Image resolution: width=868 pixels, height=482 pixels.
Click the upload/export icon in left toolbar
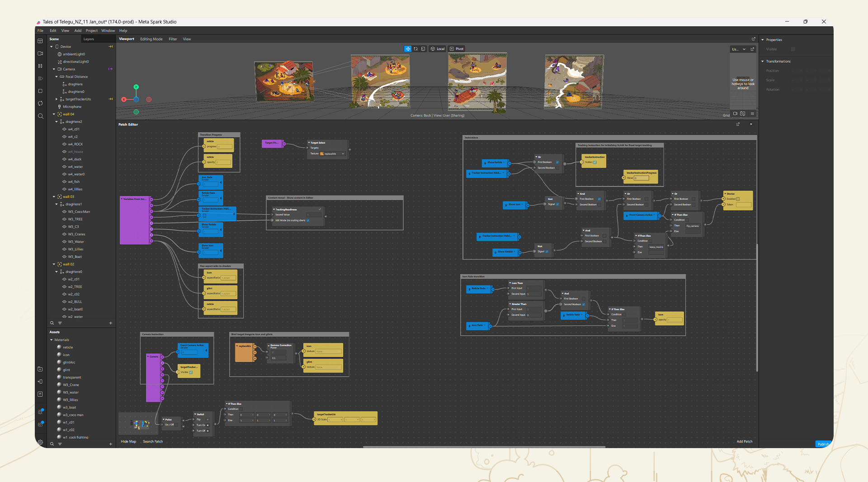(x=40, y=394)
